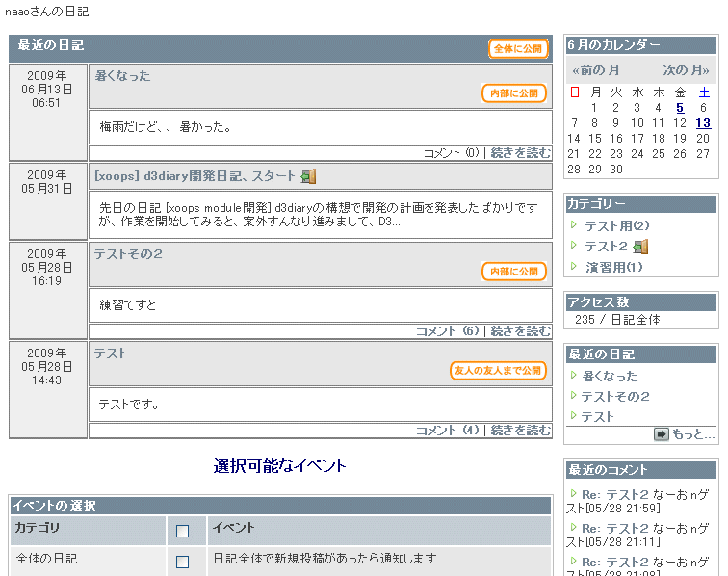This screenshot has width=728, height=576.
Task: Click 続きを読む under the テストです。 entry
Action: [x=521, y=431]
